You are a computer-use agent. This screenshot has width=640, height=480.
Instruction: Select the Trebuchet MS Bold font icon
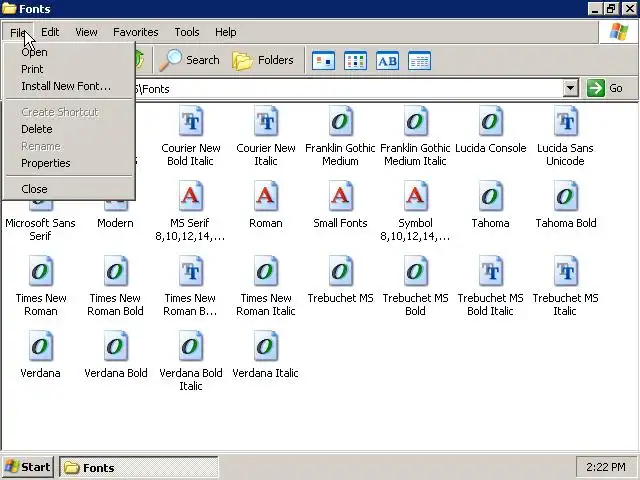click(x=416, y=271)
